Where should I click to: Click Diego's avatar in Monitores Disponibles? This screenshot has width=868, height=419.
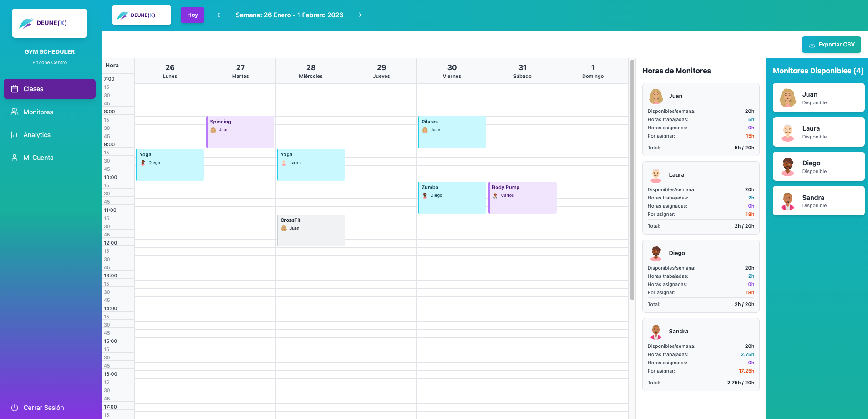click(x=787, y=166)
